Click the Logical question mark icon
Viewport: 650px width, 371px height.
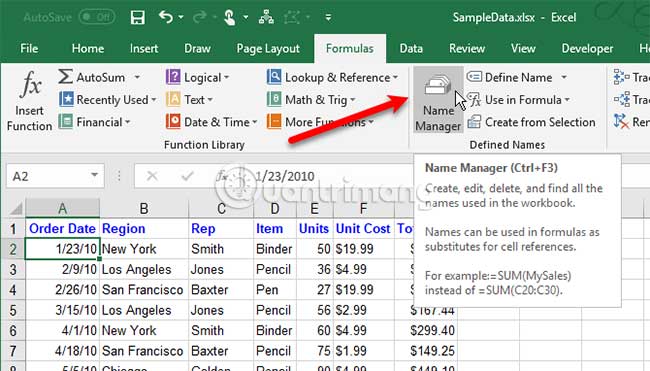[x=173, y=77]
